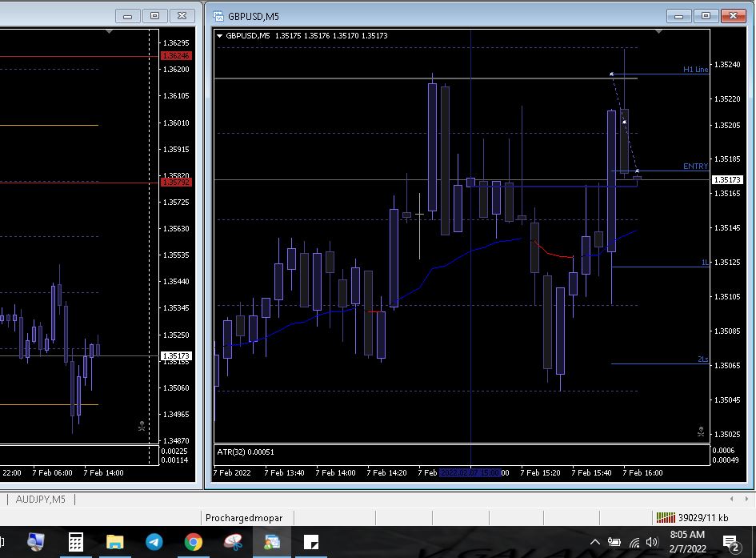Launch Telegram from the taskbar
The height and width of the screenshot is (558, 756).
tap(154, 542)
